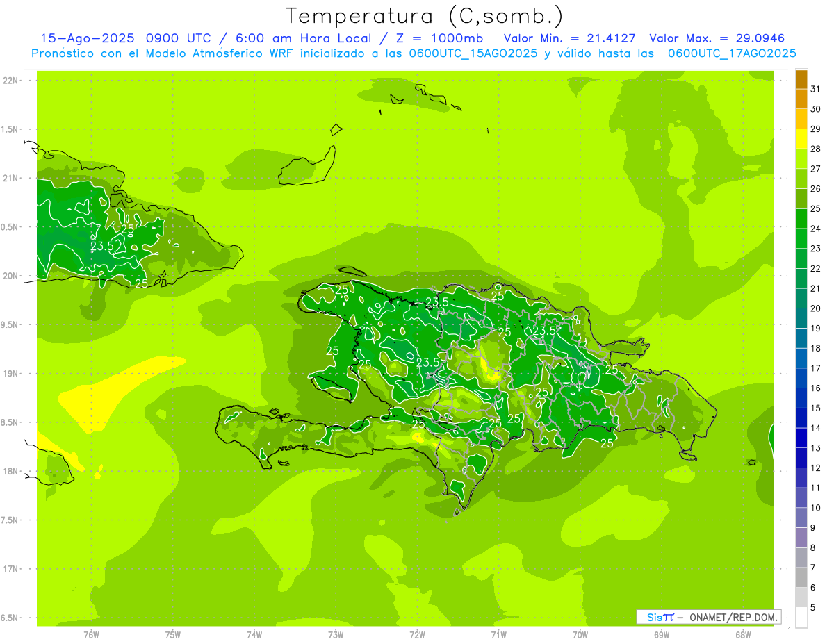Click the gray legend swatch between 6 and 7
This screenshot has width=834, height=644.
(x=801, y=577)
